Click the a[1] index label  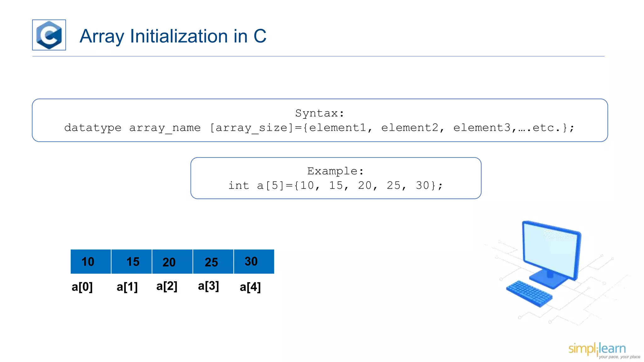click(127, 287)
